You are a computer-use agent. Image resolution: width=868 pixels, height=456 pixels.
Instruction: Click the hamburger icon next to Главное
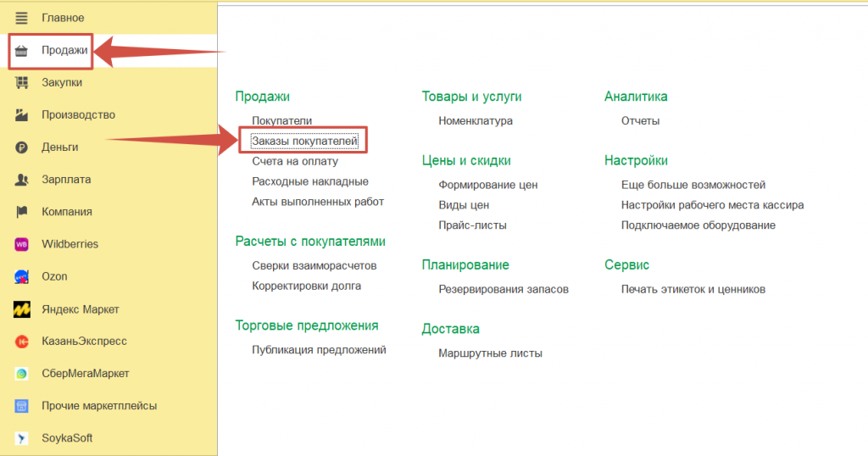[22, 18]
